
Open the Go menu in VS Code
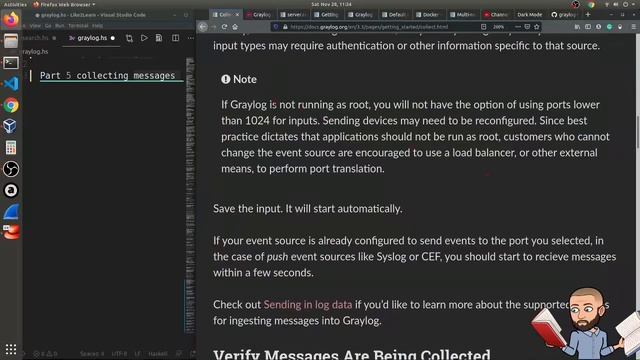(x=48, y=25)
